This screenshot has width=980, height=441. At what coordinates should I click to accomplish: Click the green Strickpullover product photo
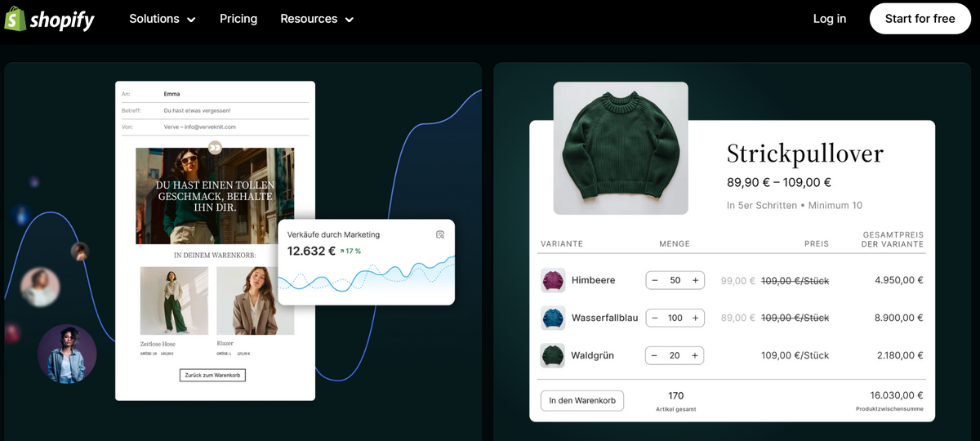(621, 149)
